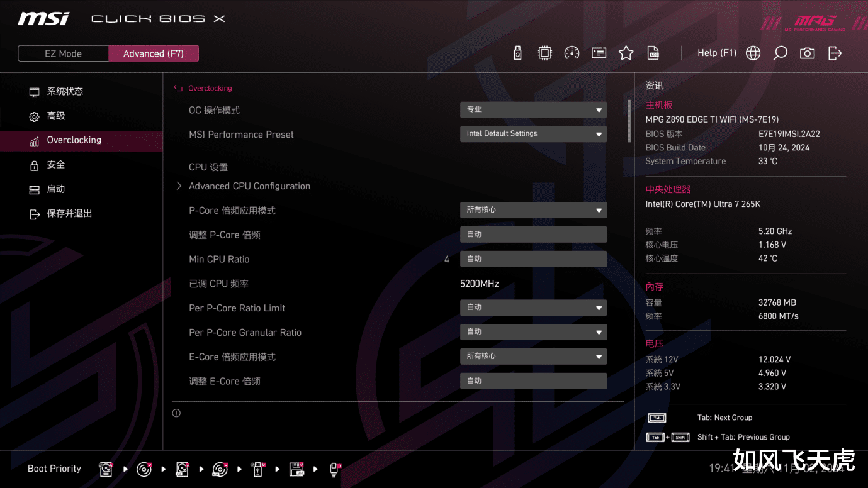Click the exit icon in the top toolbar
868x488 pixels.
(835, 53)
